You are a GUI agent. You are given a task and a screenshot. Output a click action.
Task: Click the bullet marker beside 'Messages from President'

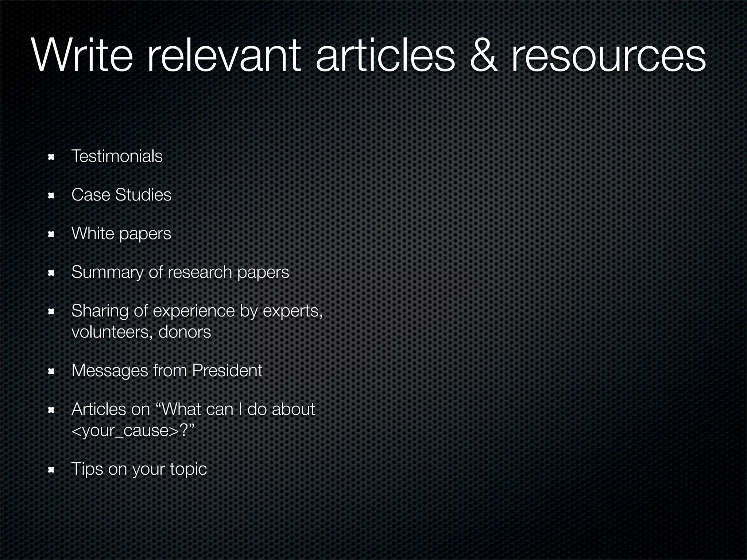coord(51,372)
